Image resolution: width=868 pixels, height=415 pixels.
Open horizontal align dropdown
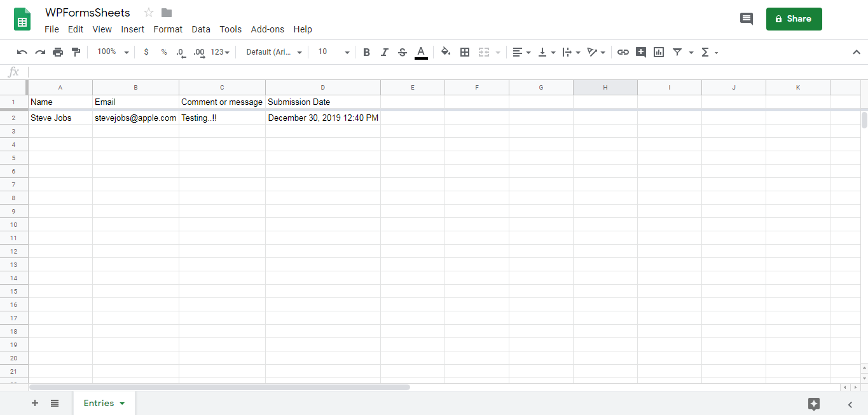pos(521,52)
